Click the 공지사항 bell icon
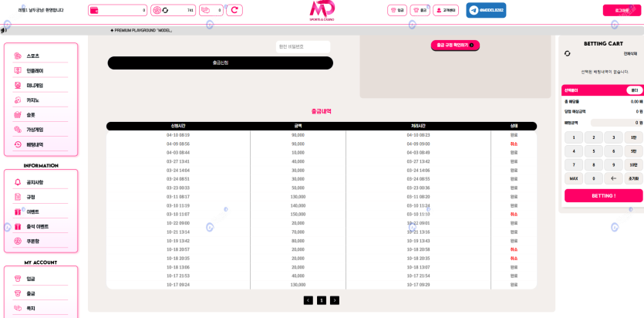The height and width of the screenshot is (318, 644). (18, 182)
